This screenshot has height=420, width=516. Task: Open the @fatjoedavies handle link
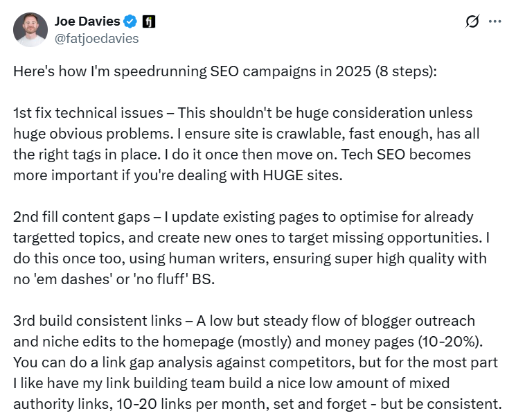pyautogui.click(x=96, y=39)
